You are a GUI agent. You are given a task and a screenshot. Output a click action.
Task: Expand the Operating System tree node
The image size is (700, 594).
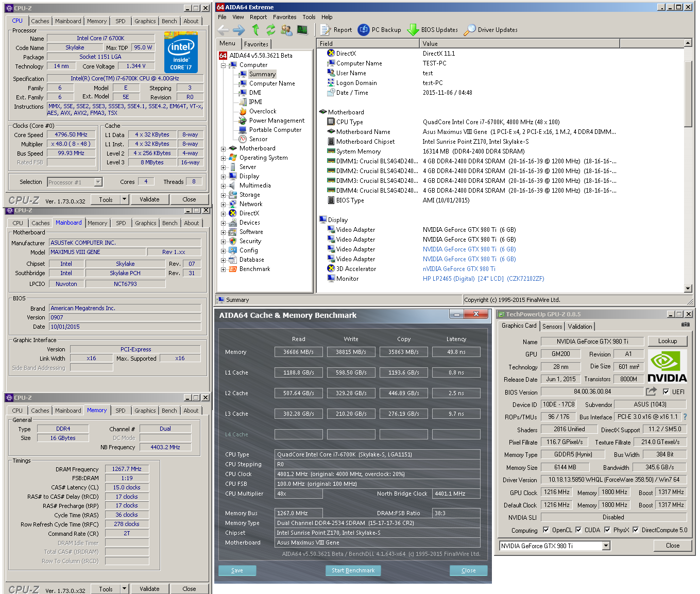tap(223, 158)
